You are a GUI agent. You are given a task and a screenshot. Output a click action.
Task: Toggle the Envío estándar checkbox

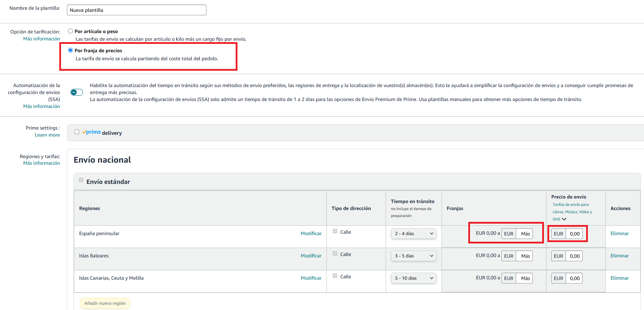tap(81, 180)
